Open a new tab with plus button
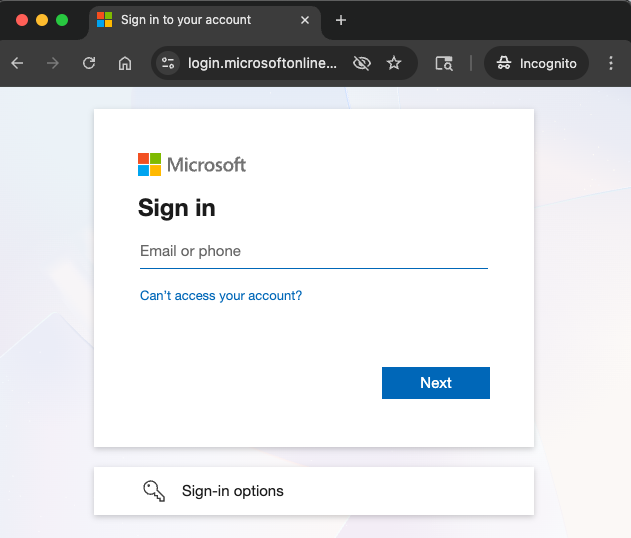 coord(341,20)
